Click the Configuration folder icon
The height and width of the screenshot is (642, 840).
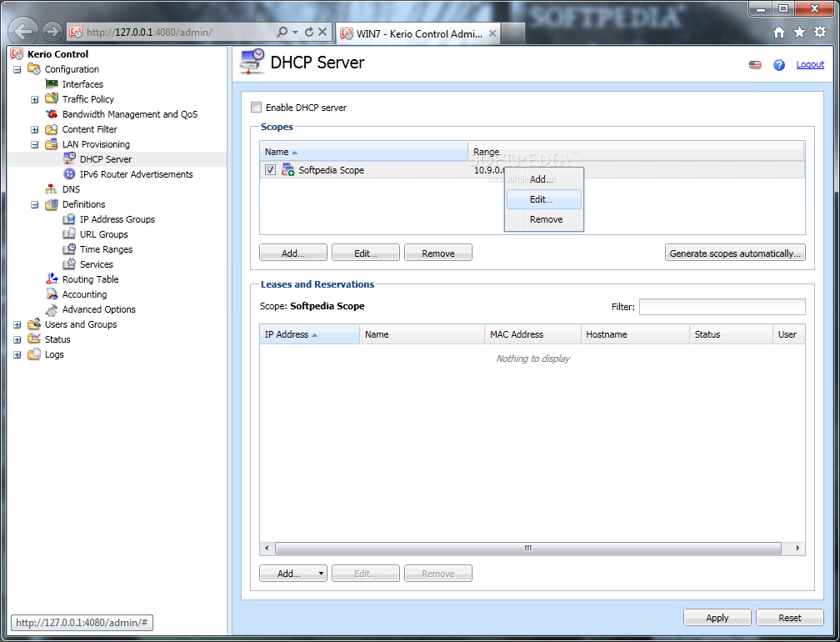tap(33, 69)
